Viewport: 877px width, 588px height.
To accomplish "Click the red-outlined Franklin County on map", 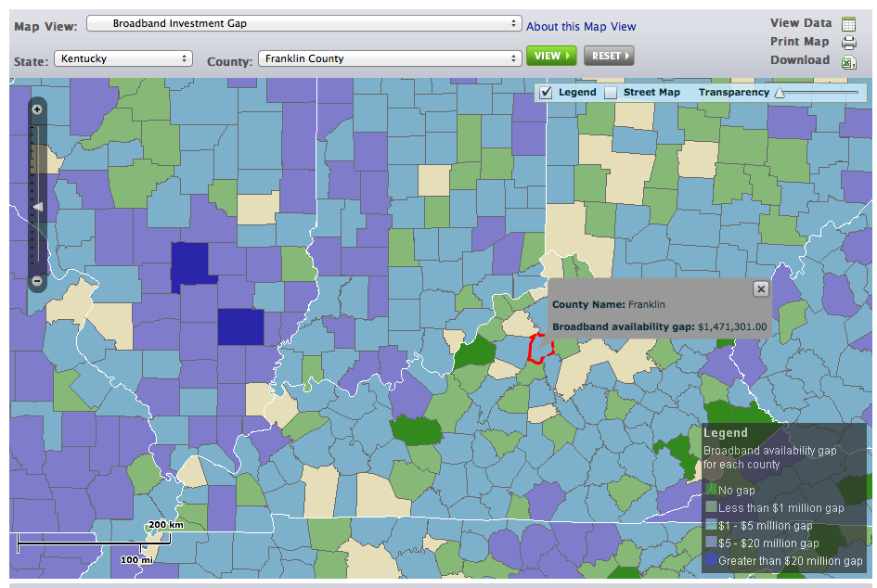I will [538, 348].
